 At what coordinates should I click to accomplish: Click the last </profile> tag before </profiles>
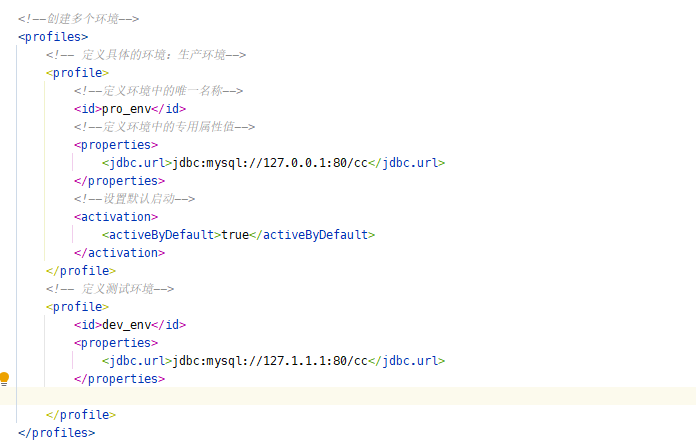click(81, 415)
